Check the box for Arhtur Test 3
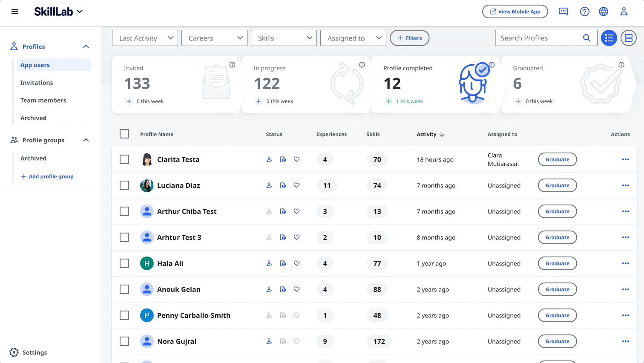644x363 pixels. [124, 237]
